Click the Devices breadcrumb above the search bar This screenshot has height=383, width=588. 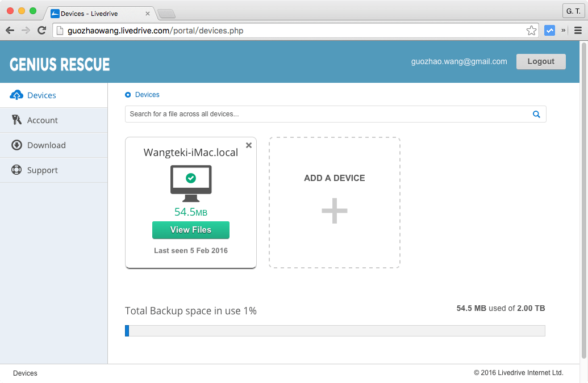pos(147,95)
